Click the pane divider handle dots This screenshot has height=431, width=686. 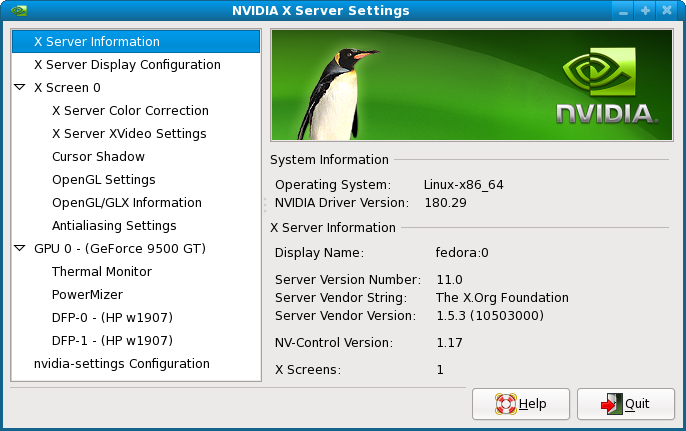(x=265, y=204)
